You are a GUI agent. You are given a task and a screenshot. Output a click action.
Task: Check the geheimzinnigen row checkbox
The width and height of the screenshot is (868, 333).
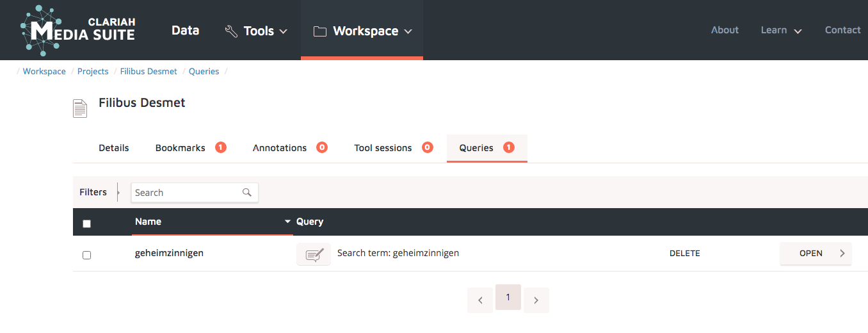87,255
